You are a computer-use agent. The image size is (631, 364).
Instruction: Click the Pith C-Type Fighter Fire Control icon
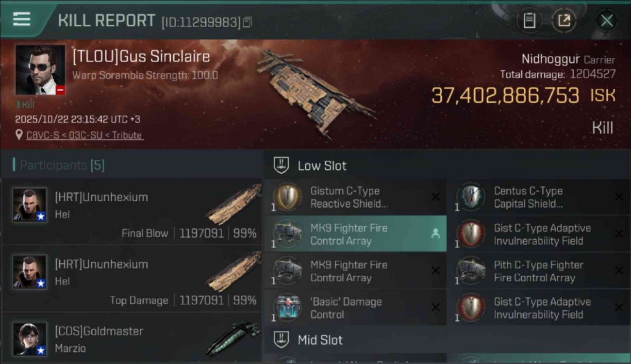pos(471,271)
